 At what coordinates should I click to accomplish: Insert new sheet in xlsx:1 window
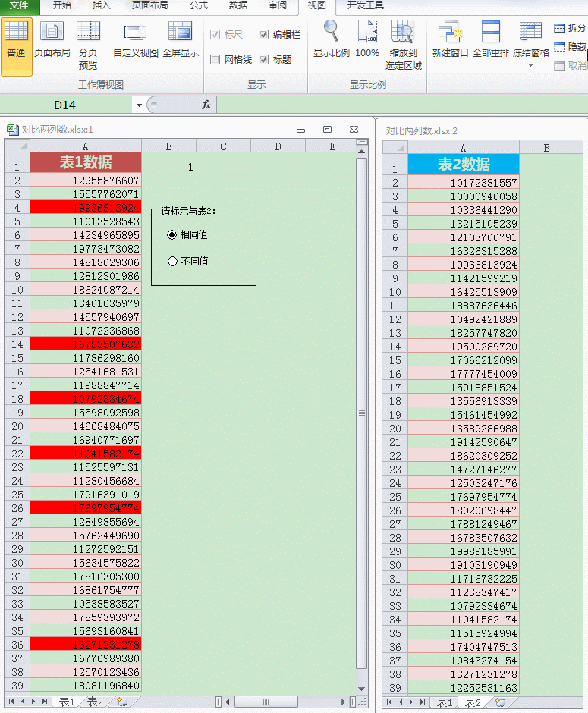click(x=122, y=702)
